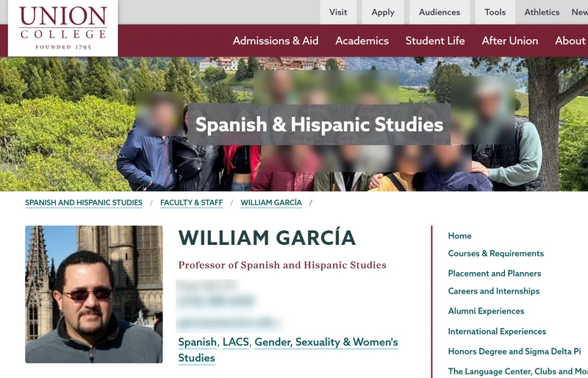Open the Tools menu
This screenshot has width=588, height=378.
click(x=495, y=12)
